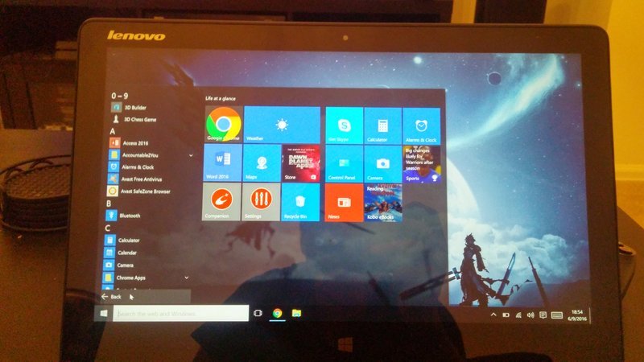This screenshot has height=362, width=644.
Task: Open the taskbar clock showing 18:54
Action: click(x=577, y=315)
